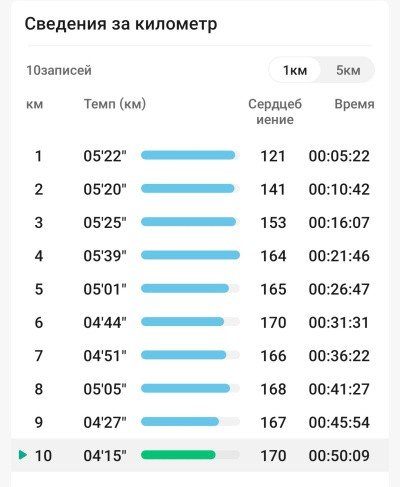400x487 pixels.
Task: Select the kilometer 5 pace 05'01"
Action: pos(105,289)
